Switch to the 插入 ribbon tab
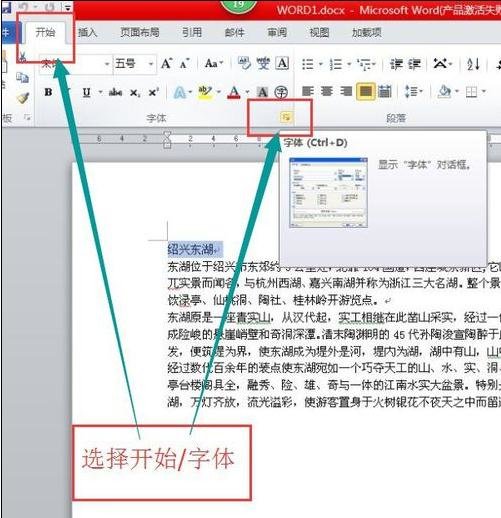 pos(87,32)
